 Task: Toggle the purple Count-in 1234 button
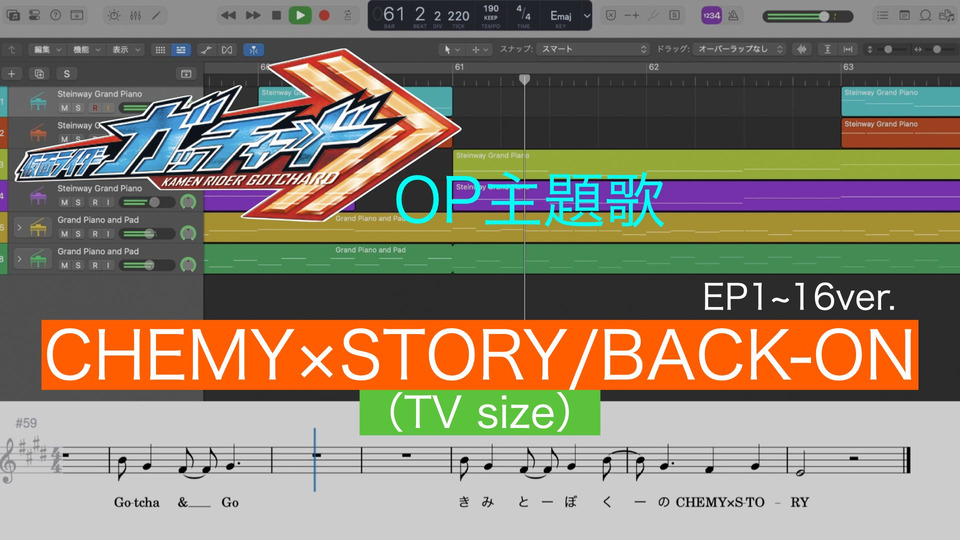[711, 15]
